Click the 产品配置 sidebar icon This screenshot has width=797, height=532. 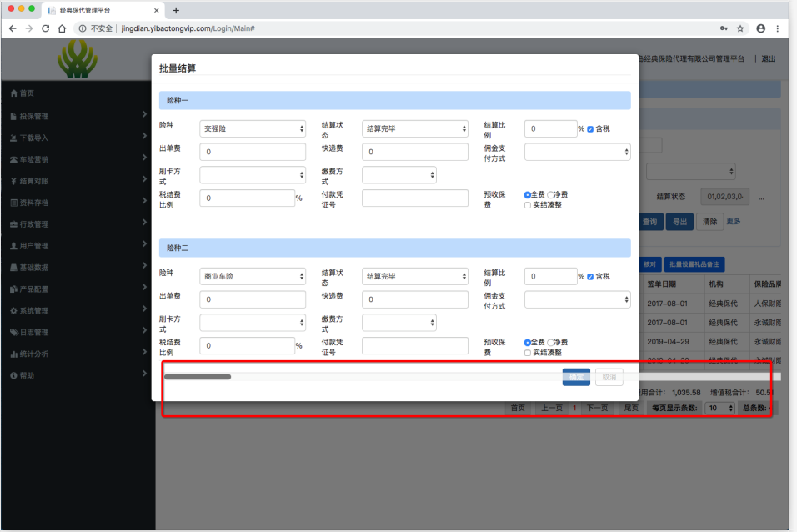click(x=13, y=289)
